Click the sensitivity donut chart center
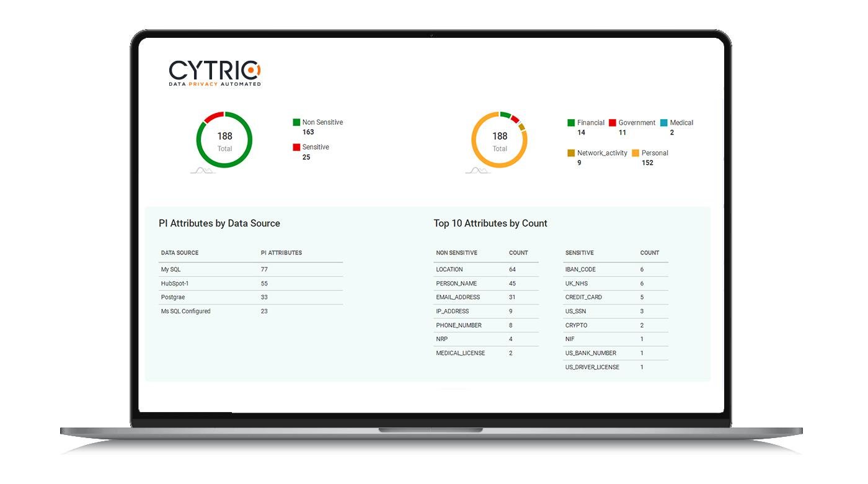 (x=224, y=140)
